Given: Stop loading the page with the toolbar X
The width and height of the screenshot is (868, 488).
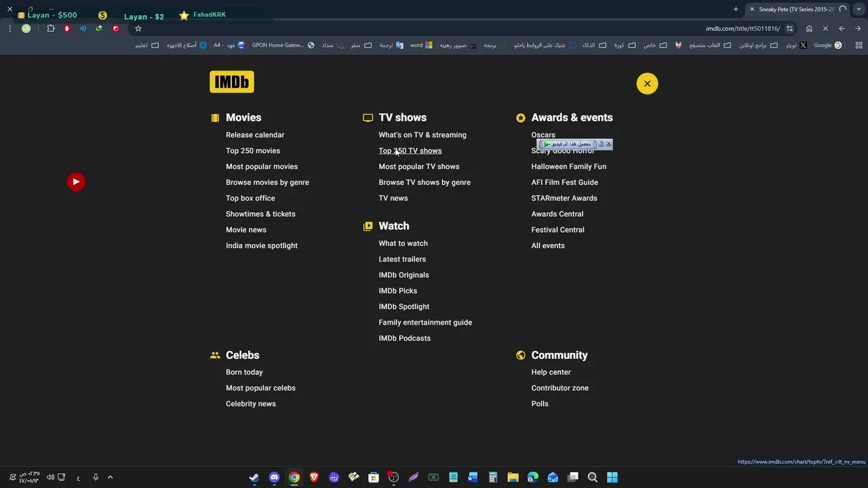Looking at the screenshot, I should click(825, 28).
